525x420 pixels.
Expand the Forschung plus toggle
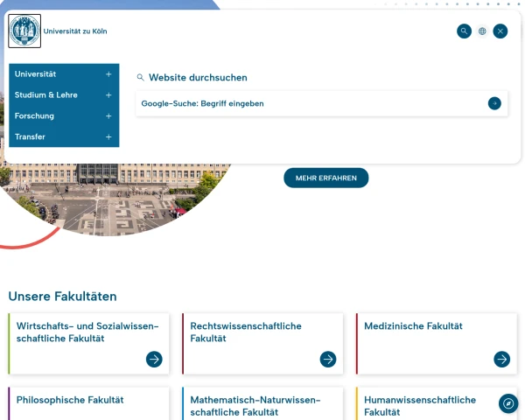pos(108,116)
